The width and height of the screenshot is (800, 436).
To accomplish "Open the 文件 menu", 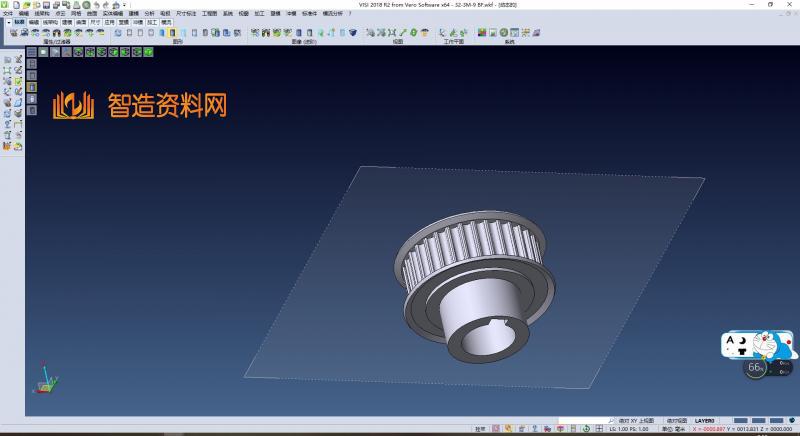I will pyautogui.click(x=8, y=14).
